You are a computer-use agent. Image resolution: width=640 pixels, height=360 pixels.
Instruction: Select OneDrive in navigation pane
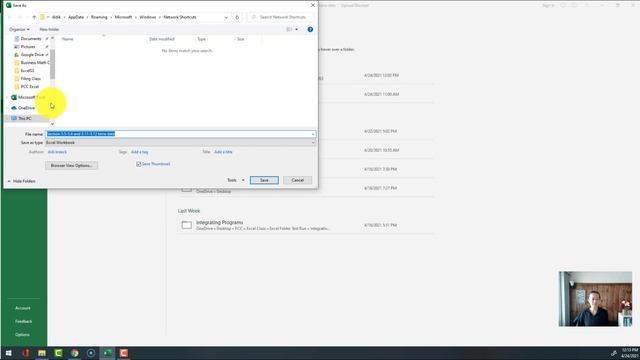(x=26, y=108)
